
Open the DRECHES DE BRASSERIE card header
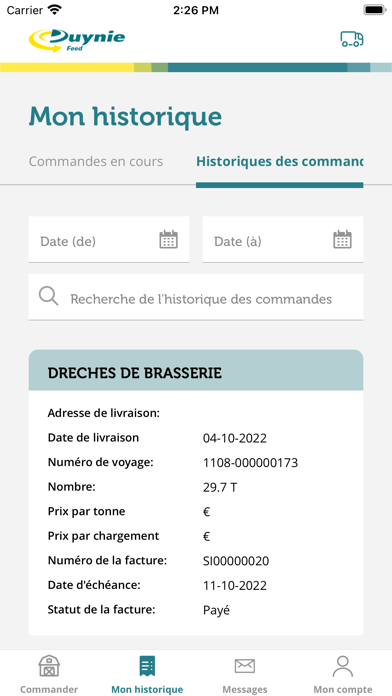point(196,370)
